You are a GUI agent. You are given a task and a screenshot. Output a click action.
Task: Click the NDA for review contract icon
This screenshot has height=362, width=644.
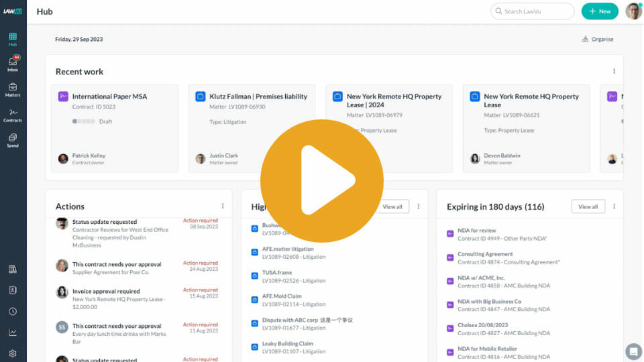pyautogui.click(x=450, y=234)
